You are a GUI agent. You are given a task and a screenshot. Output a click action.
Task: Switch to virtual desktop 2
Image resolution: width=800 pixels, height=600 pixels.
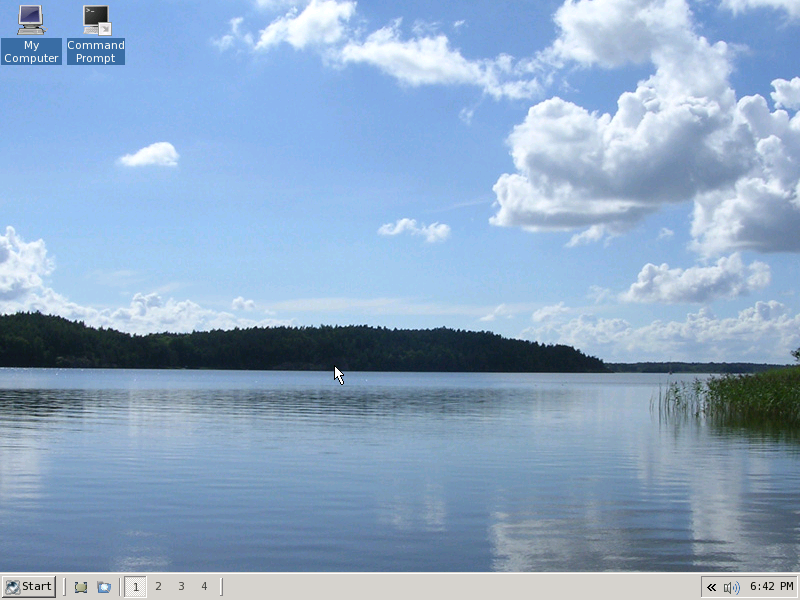pyautogui.click(x=158, y=587)
